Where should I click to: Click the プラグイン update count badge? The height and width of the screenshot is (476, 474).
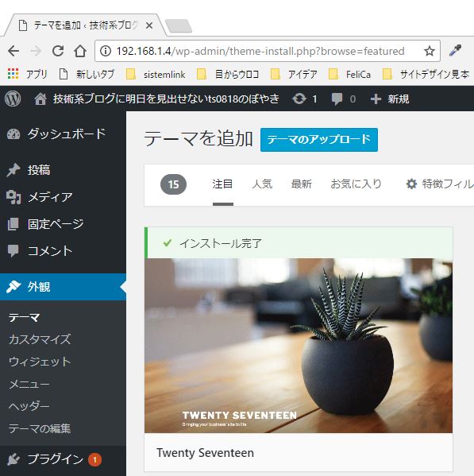[94, 459]
